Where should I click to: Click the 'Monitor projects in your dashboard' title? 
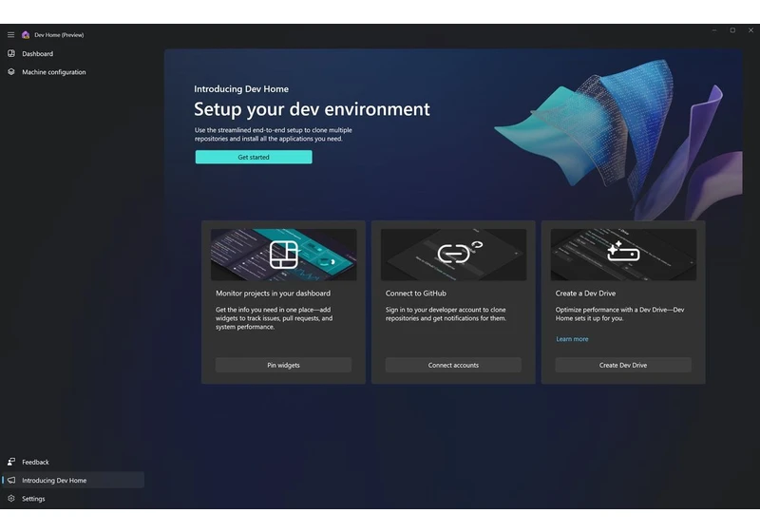tap(273, 294)
